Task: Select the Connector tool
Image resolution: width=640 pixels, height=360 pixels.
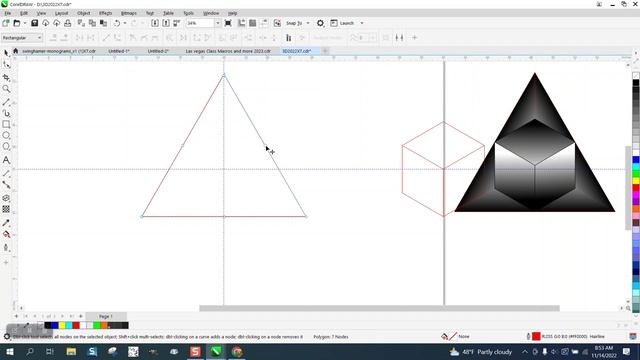Action: click(x=6, y=184)
